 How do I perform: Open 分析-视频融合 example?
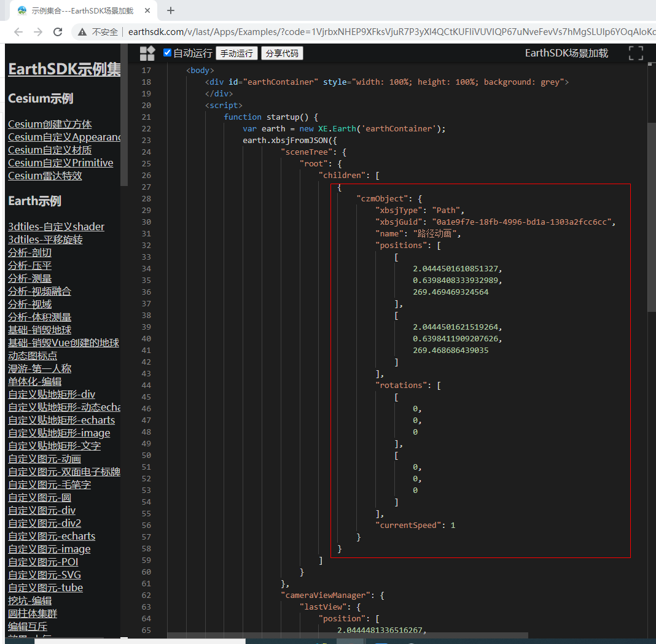tap(40, 292)
